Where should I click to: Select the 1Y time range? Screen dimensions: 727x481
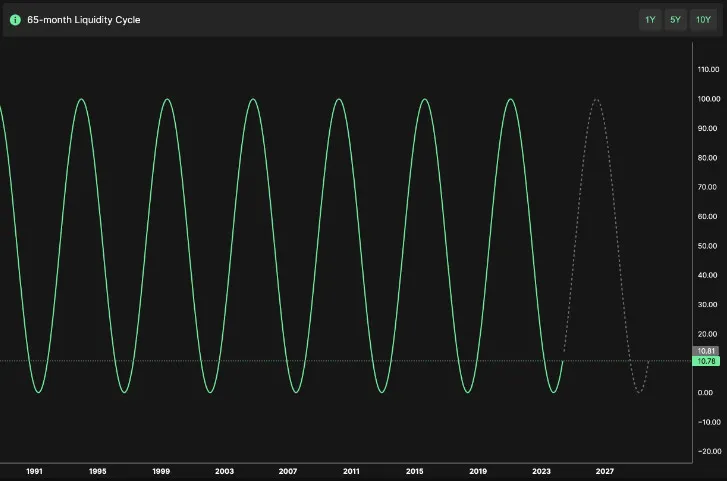coord(650,20)
